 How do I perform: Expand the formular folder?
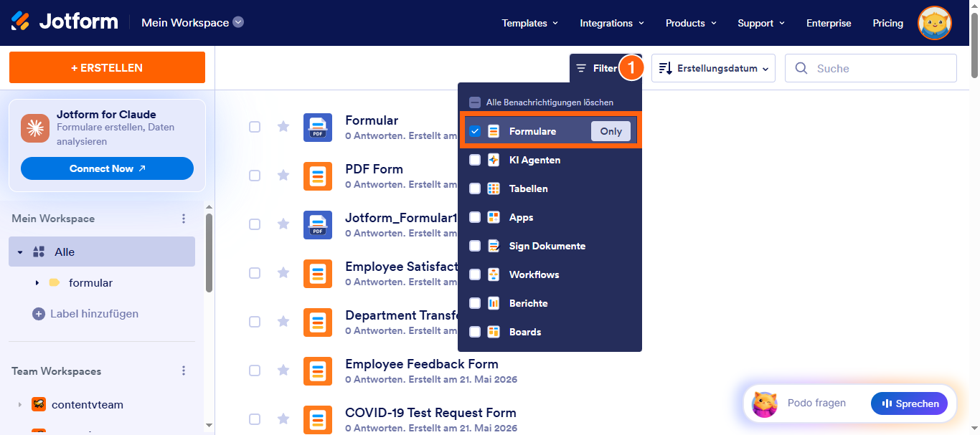(x=37, y=283)
